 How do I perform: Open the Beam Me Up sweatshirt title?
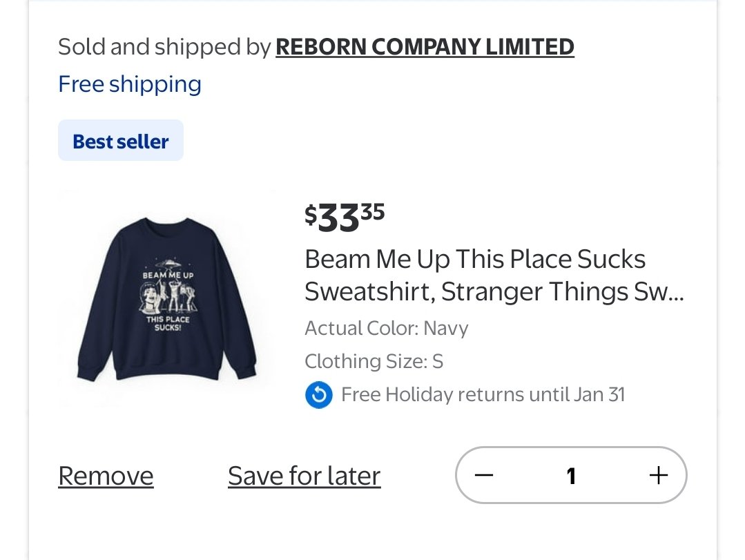click(494, 276)
